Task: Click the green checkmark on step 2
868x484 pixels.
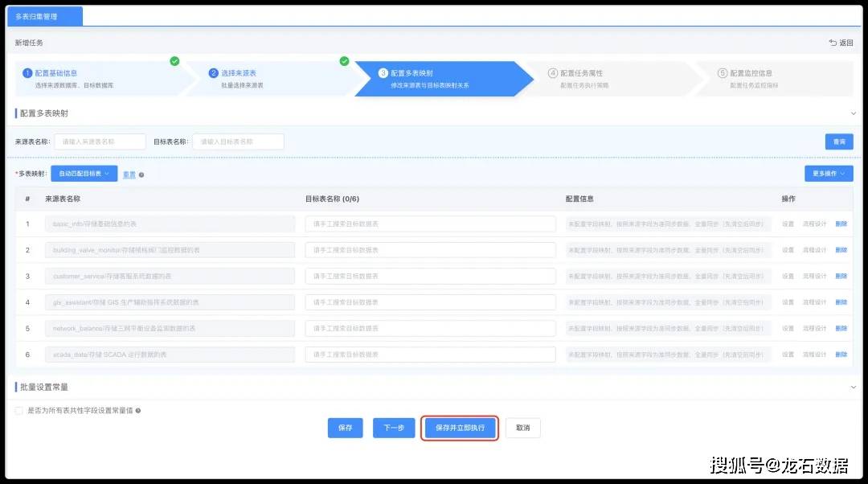Action: point(344,61)
